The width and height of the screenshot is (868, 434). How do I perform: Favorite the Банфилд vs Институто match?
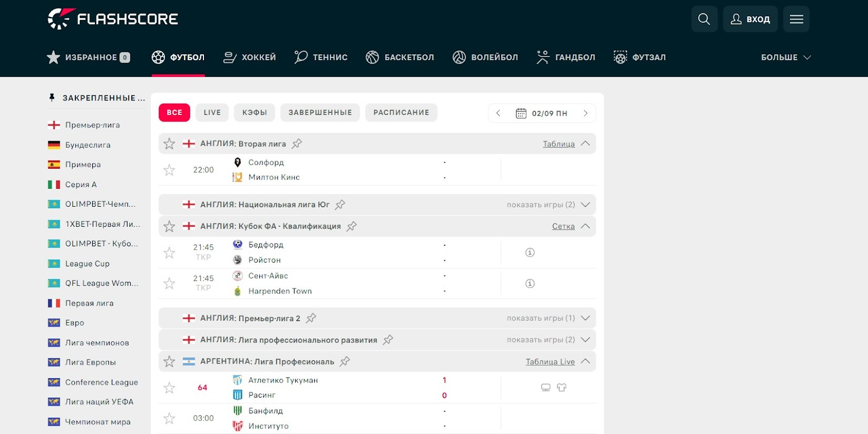(169, 418)
